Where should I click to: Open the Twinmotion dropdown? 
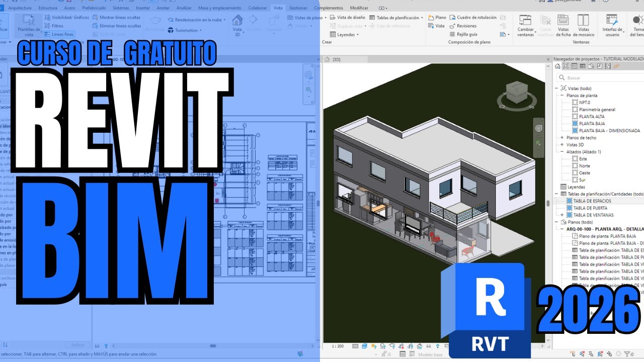click(x=185, y=30)
